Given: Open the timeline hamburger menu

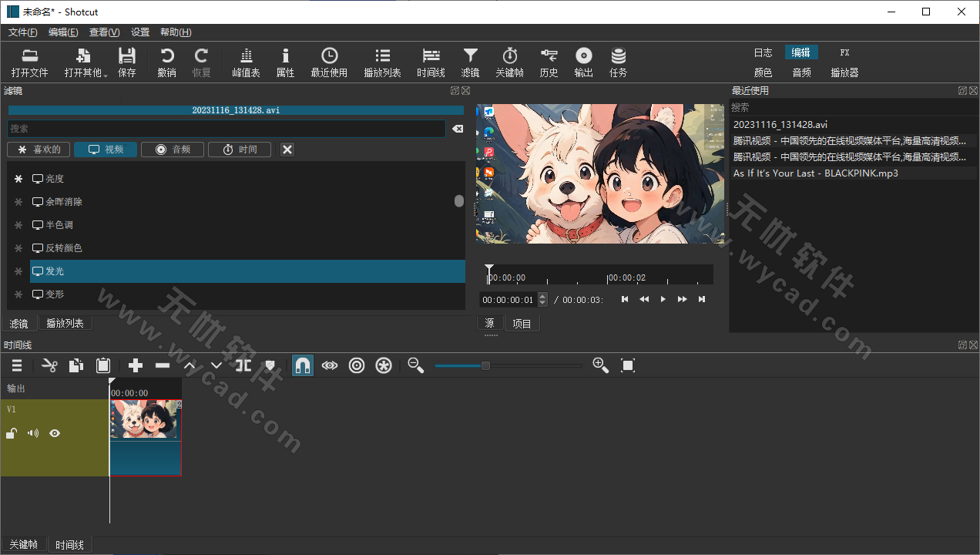Looking at the screenshot, I should tap(17, 365).
